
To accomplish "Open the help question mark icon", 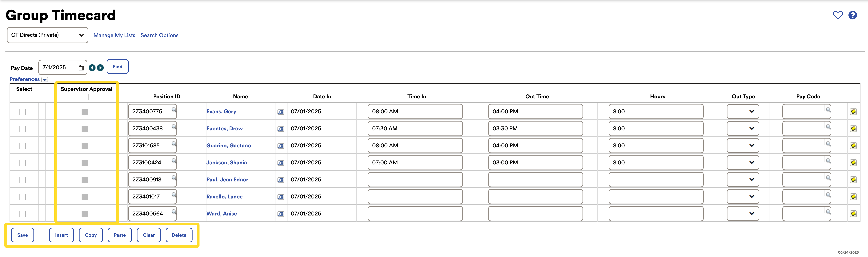I will click(x=853, y=15).
